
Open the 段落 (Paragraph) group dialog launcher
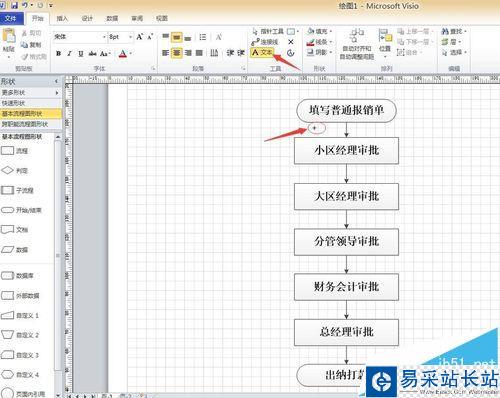click(244, 68)
